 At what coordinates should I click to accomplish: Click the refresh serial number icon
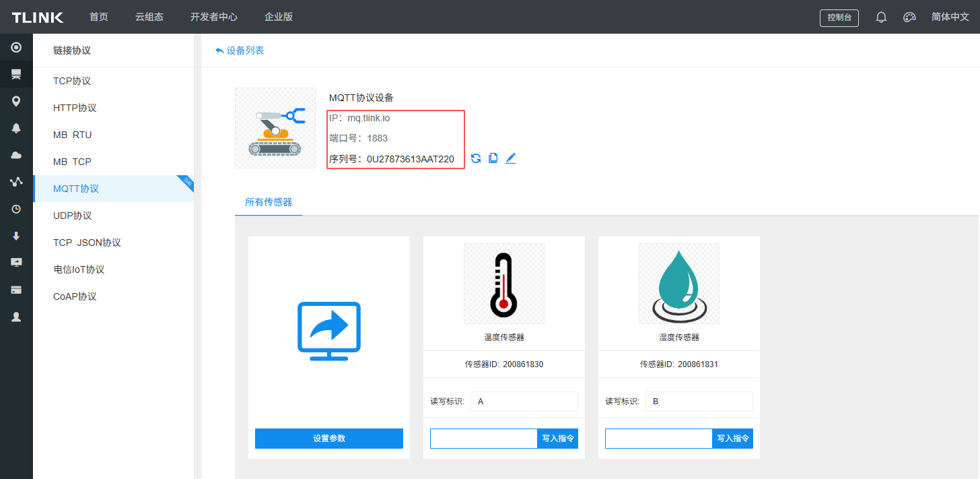476,158
